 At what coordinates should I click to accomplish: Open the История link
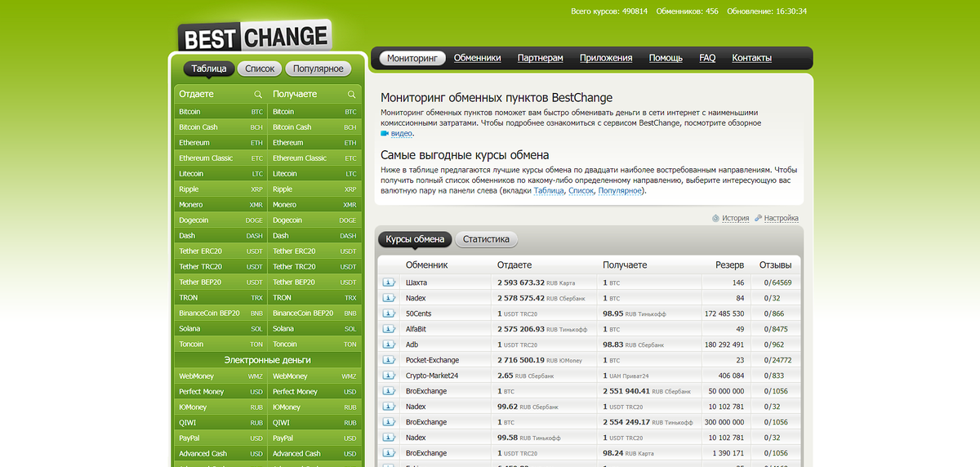pos(735,218)
